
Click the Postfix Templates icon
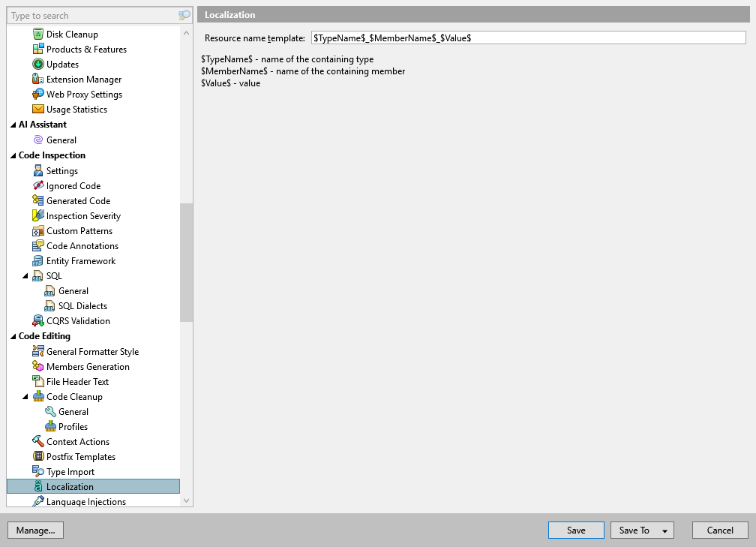tap(37, 456)
